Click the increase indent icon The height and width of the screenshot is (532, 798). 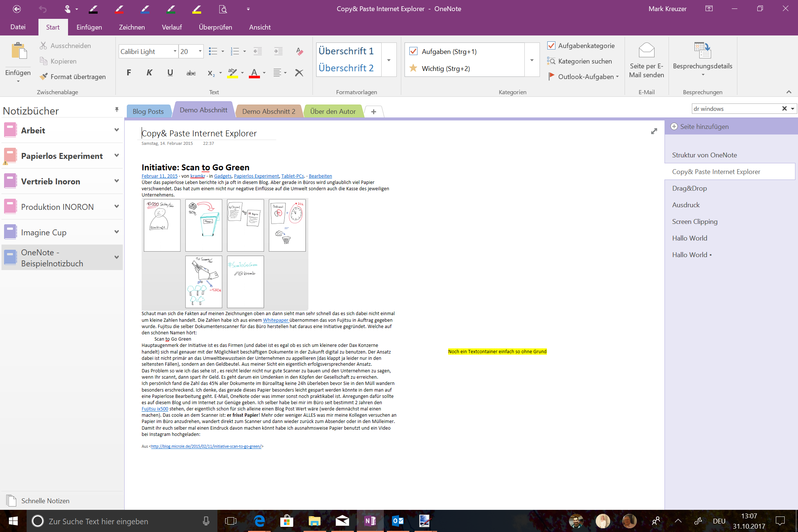pyautogui.click(x=278, y=51)
